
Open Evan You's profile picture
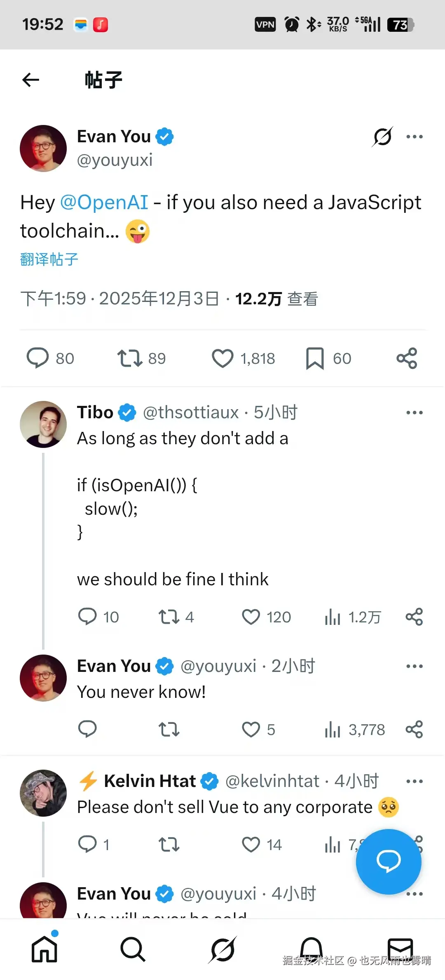pyautogui.click(x=43, y=148)
